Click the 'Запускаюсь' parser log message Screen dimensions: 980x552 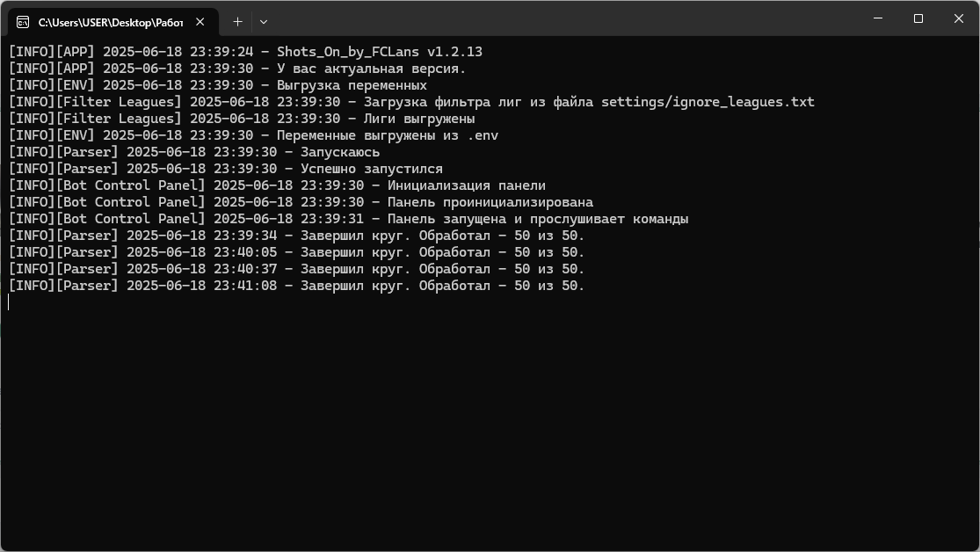click(339, 152)
